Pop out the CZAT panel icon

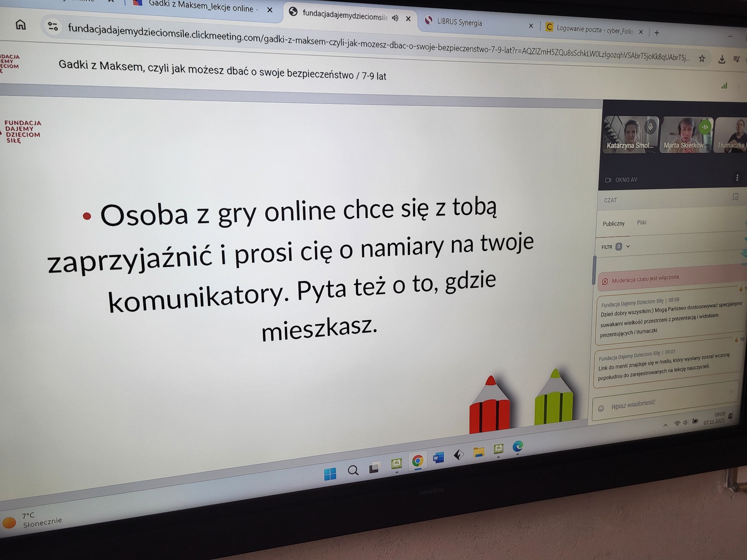(735, 197)
